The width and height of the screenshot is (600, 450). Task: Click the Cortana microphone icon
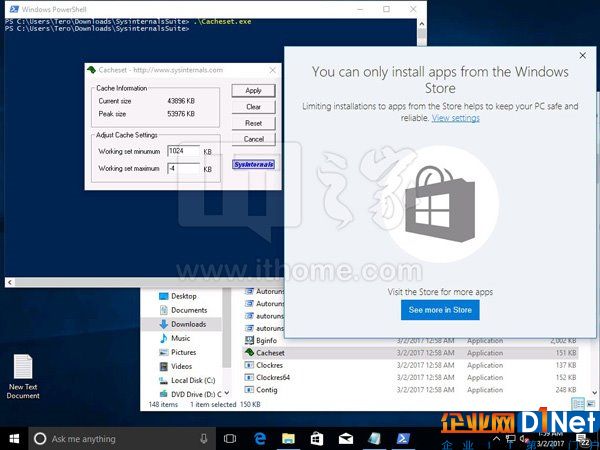(x=204, y=439)
